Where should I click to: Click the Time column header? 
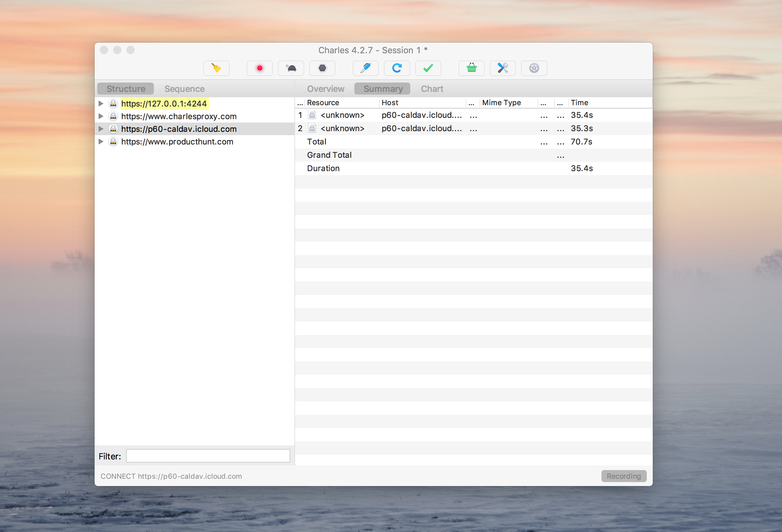[579, 103]
